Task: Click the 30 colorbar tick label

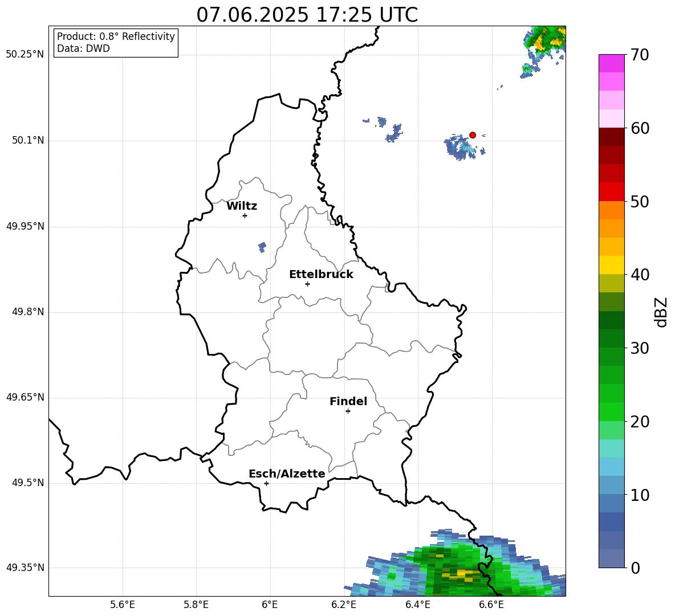Action: click(x=640, y=348)
